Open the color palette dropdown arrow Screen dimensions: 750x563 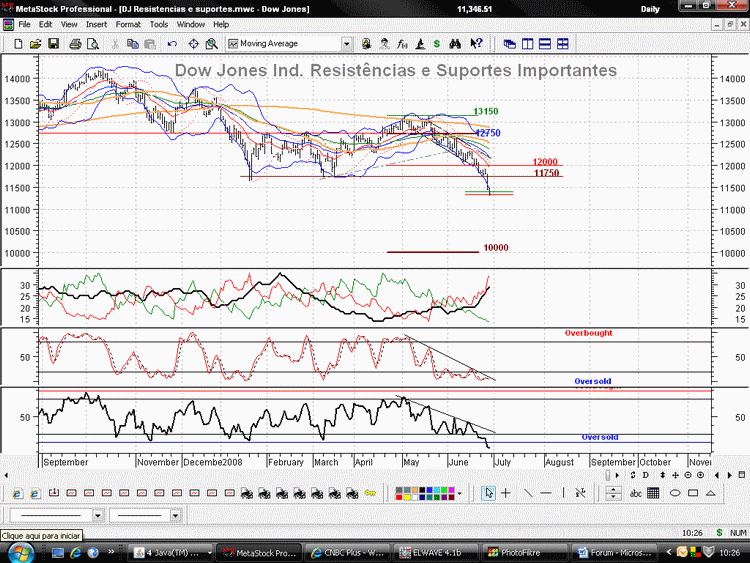click(460, 493)
